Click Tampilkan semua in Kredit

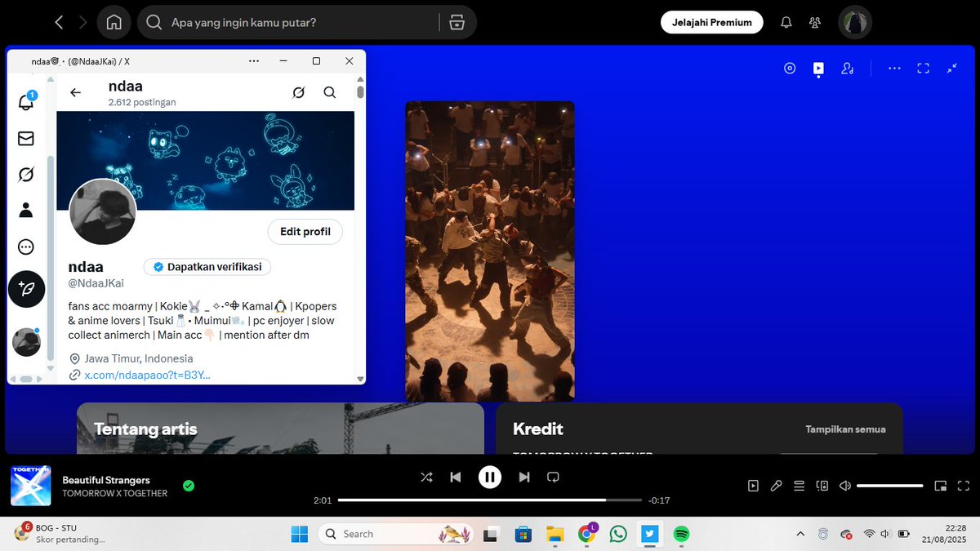pos(845,429)
